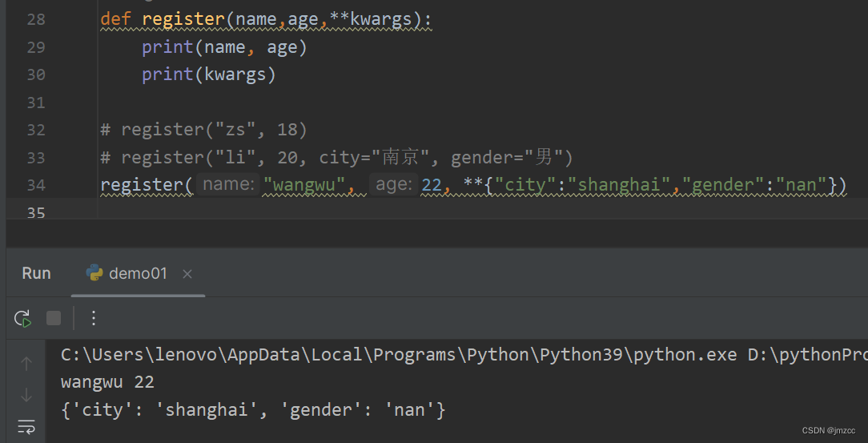This screenshot has width=868, height=443.
Task: Click the name: inlay hint on line 34
Action: (228, 185)
